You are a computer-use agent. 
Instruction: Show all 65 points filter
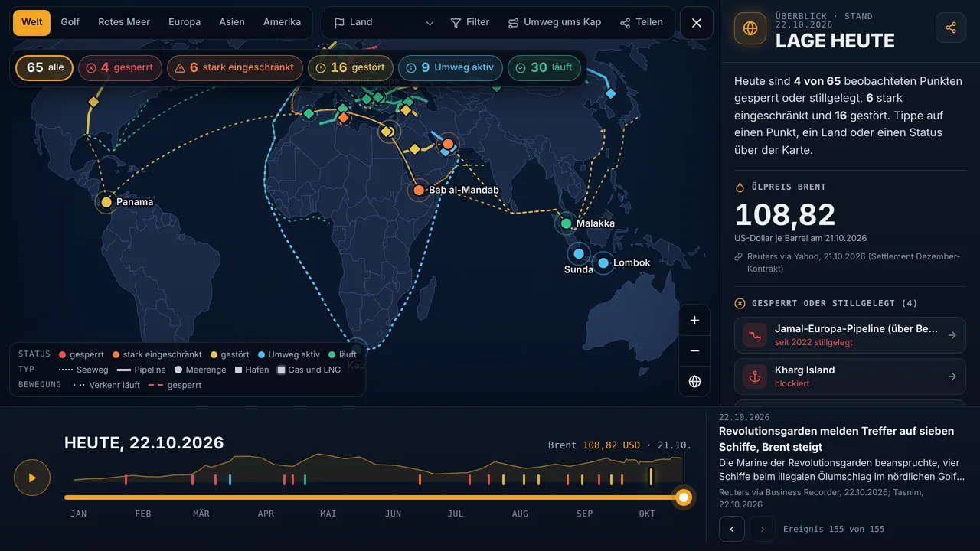44,67
